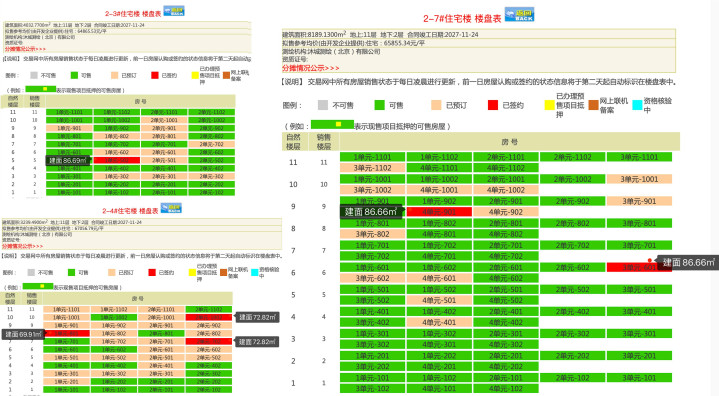Viewport: 719px width, 396px height.
Task: Select room 2单元-1102 in 2-7# table
Action: point(572,157)
